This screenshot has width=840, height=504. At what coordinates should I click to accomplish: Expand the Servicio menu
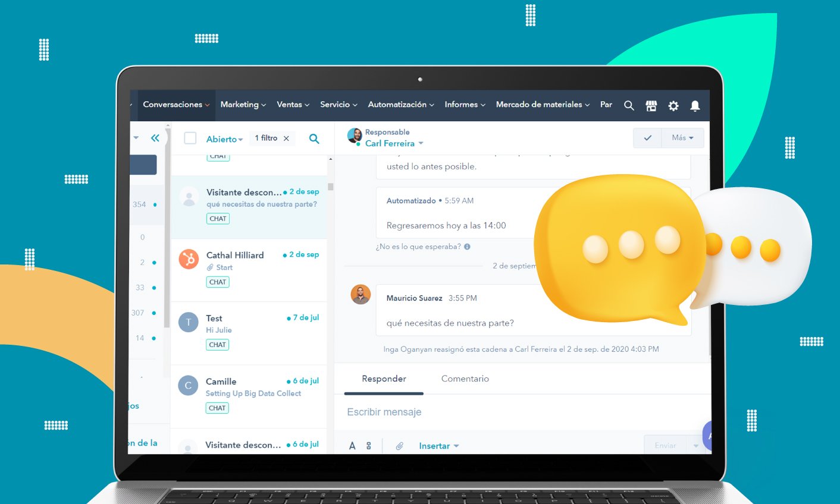(338, 105)
